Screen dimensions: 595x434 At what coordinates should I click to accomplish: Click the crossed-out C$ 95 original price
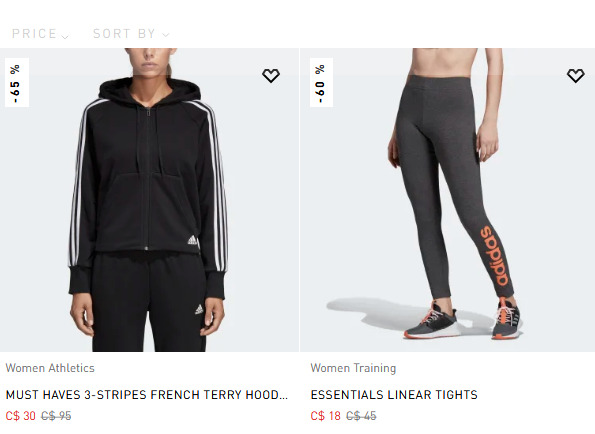tap(56, 416)
